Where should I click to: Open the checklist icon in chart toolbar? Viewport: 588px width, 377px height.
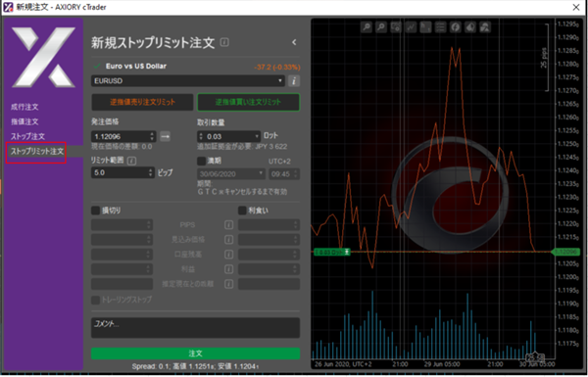click(440, 27)
